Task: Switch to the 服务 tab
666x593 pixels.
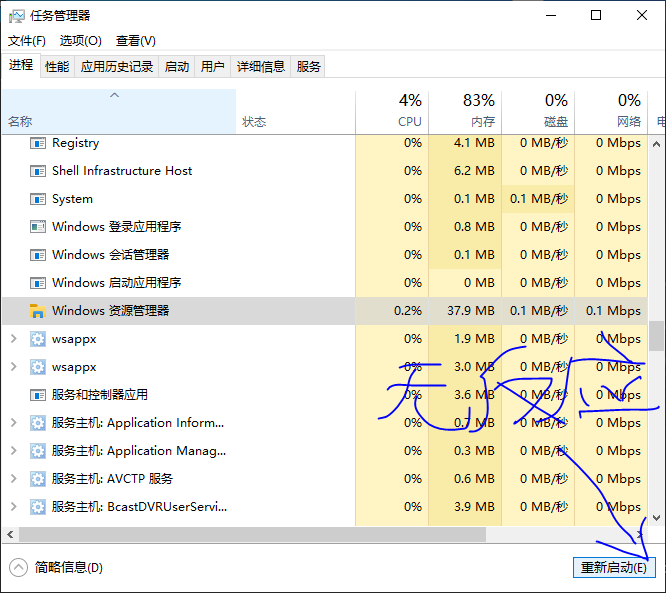Action: (x=308, y=67)
